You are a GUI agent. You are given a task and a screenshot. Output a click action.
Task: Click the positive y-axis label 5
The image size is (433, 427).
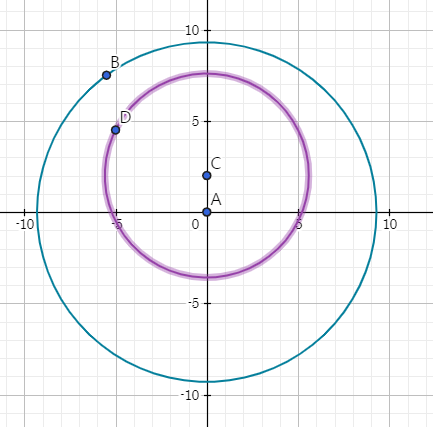pyautogui.click(x=195, y=122)
